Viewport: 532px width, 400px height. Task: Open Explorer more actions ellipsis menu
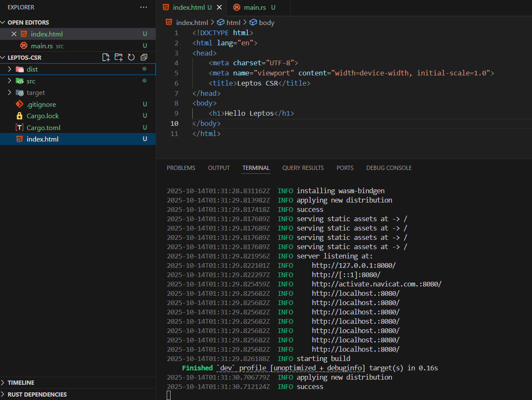point(144,7)
